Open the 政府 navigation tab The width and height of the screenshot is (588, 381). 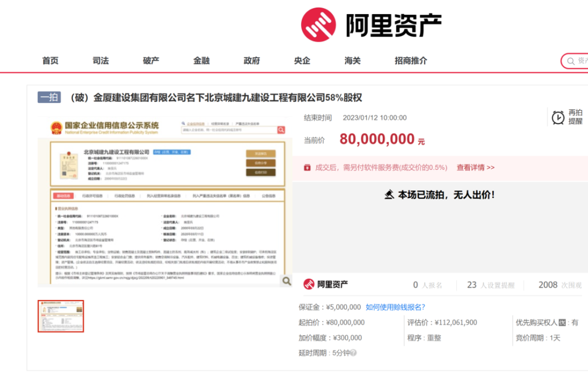[x=252, y=61]
